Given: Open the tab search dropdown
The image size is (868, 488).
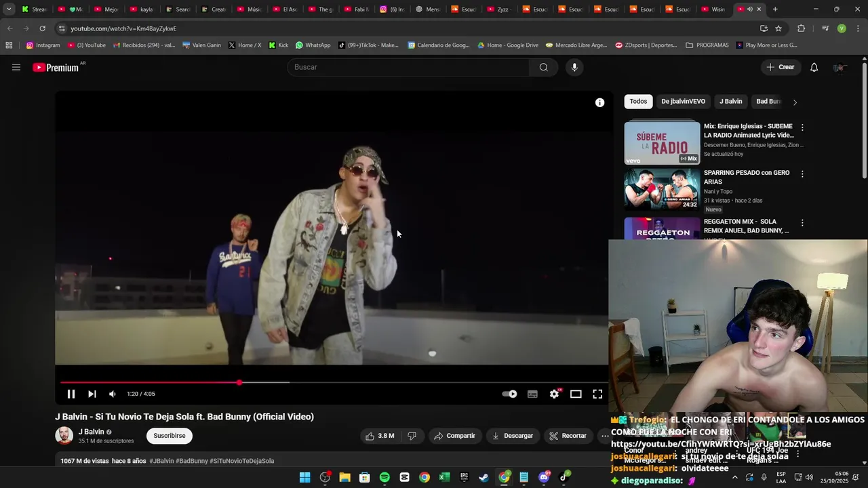Looking at the screenshot, I should click(9, 9).
